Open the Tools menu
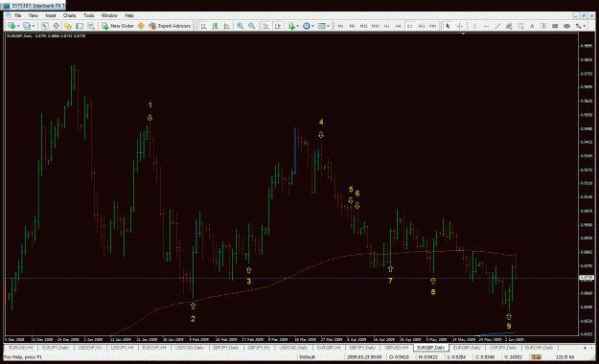This screenshot has height=364, width=599. (88, 15)
